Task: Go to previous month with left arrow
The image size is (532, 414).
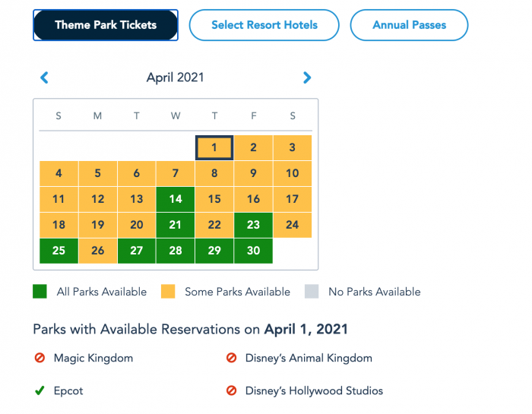Action: point(44,77)
